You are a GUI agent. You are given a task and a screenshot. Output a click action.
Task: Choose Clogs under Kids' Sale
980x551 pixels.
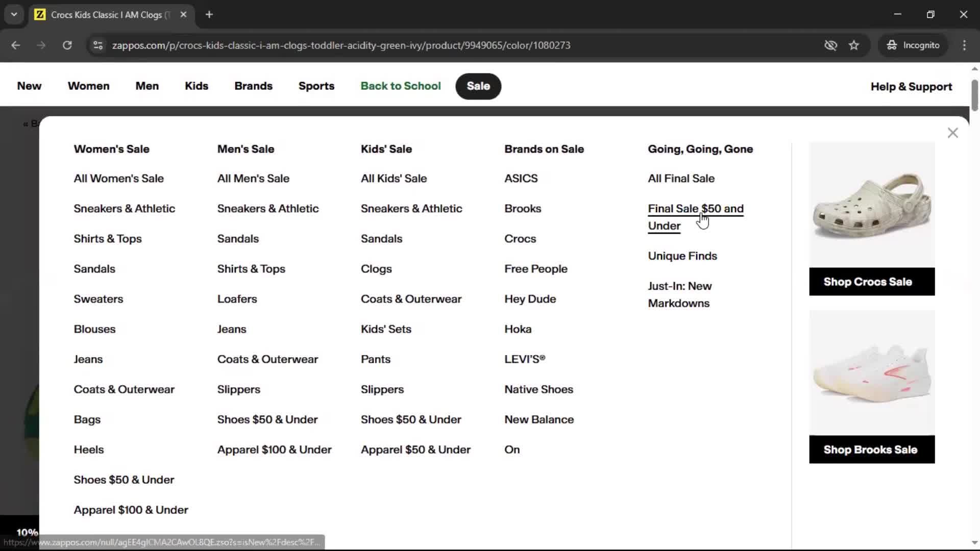pyautogui.click(x=376, y=269)
